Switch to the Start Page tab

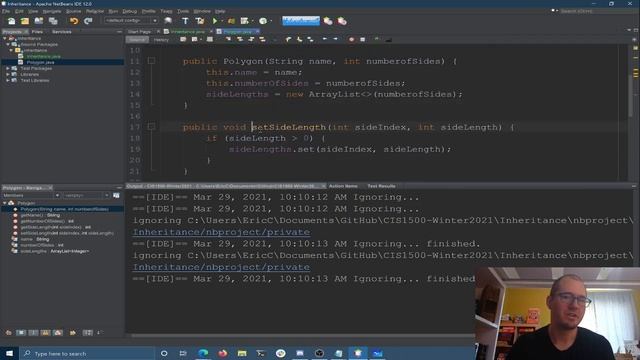tap(140, 31)
